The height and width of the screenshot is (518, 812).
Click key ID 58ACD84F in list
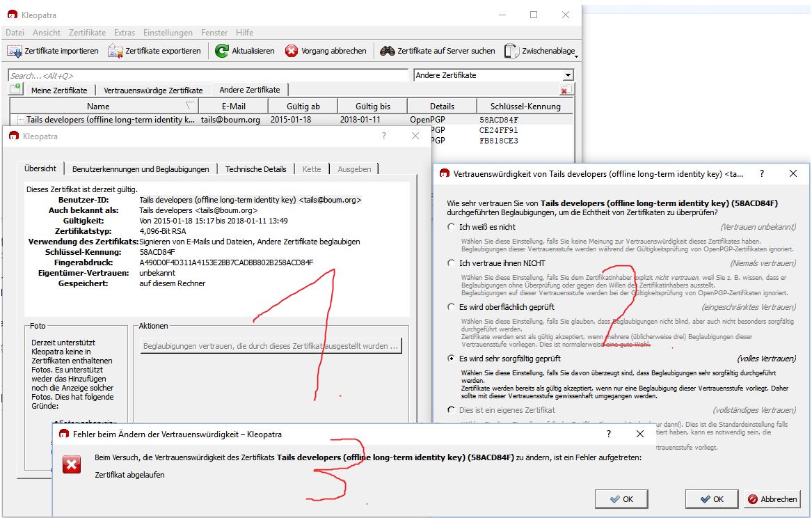499,120
